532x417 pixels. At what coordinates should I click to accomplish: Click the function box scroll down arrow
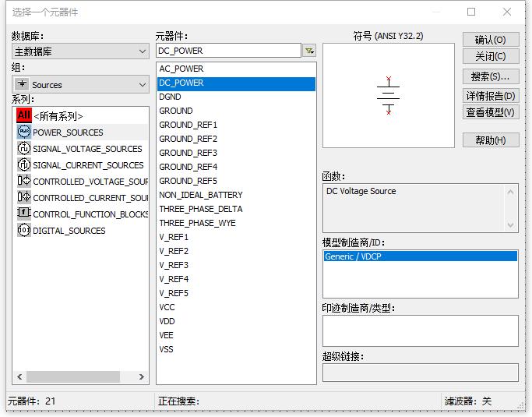[510, 224]
